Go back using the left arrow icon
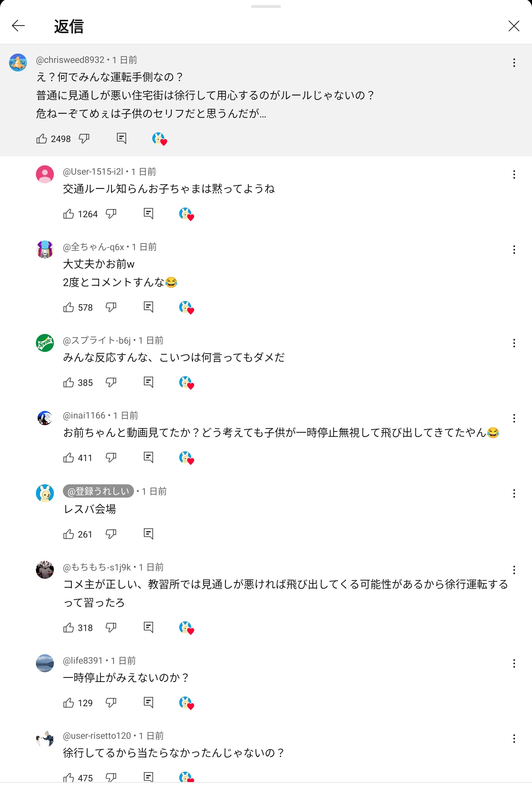 coord(18,26)
